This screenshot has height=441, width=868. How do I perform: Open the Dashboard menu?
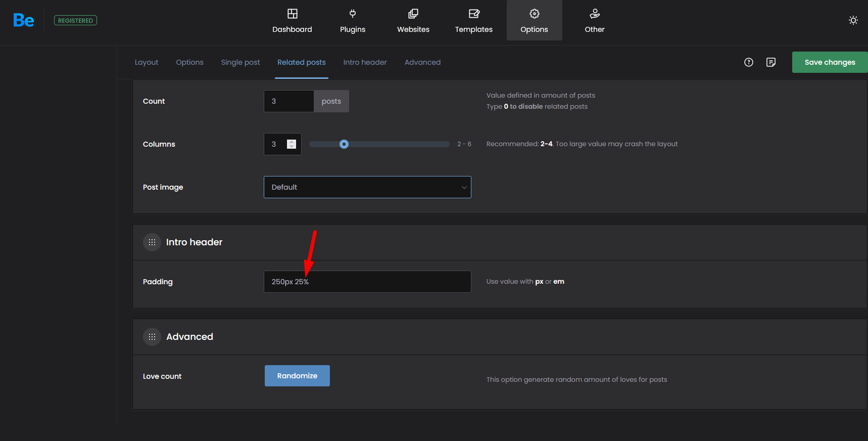click(x=292, y=21)
